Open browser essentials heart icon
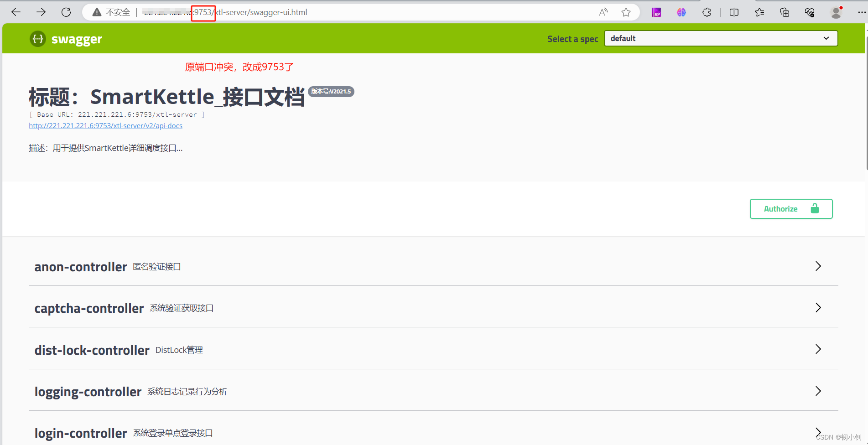 tap(810, 12)
